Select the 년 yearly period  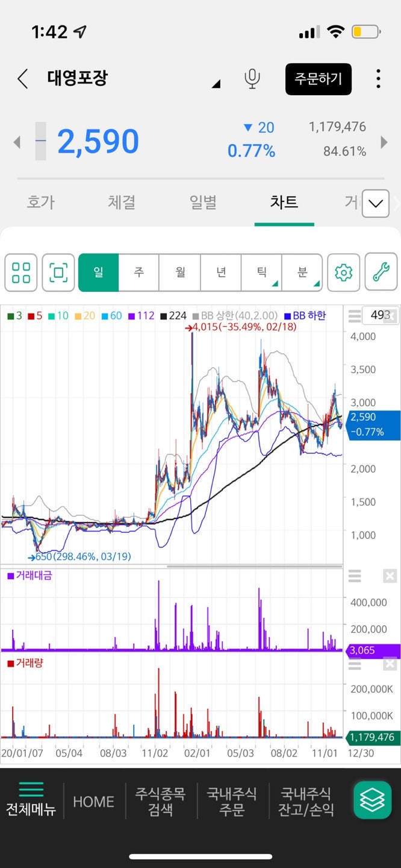(x=220, y=272)
